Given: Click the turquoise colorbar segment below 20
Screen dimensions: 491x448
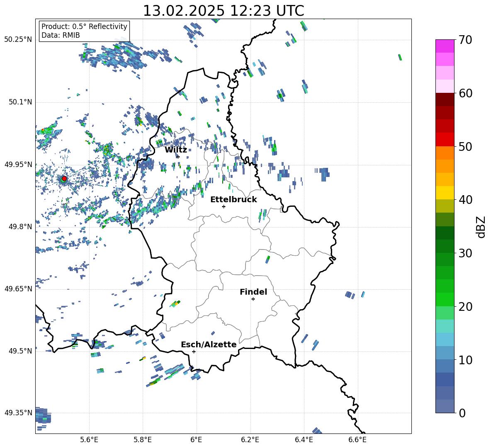Looking at the screenshot, I should point(445,326).
